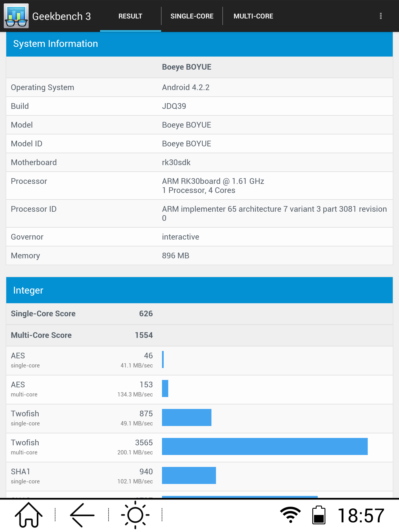Image resolution: width=399 pixels, height=532 pixels.
Task: Select the Multi-Core Score row
Action: [199, 335]
